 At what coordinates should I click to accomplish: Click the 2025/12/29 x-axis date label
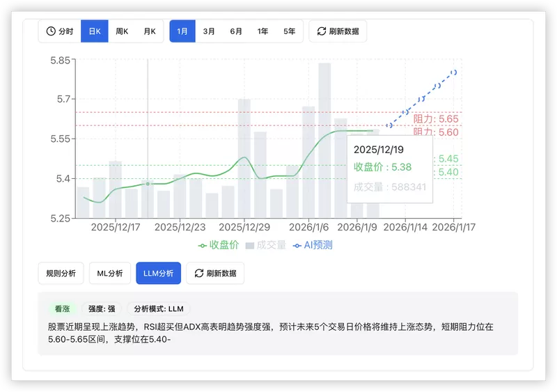[244, 227]
